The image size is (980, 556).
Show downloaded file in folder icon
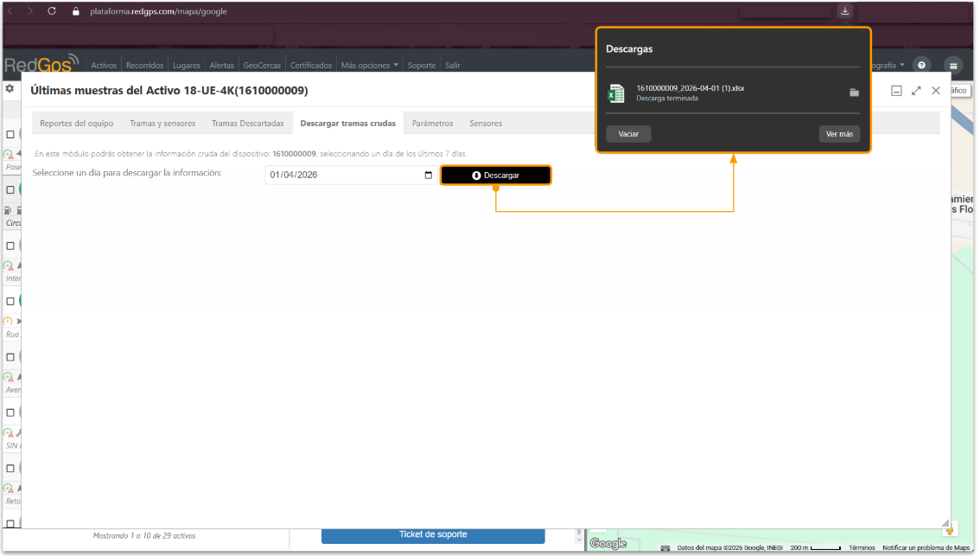coord(855,93)
